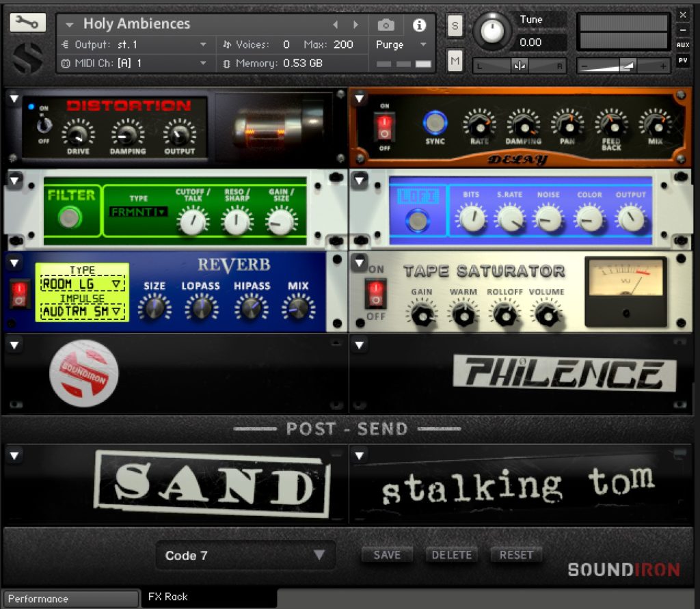Open the Code 7 preset dropdown
700x609 pixels.
pyautogui.click(x=245, y=555)
